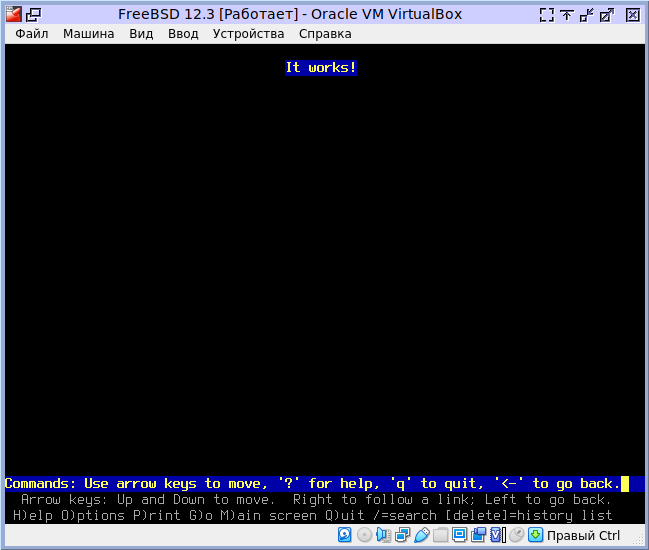The height and width of the screenshot is (550, 649).
Task: Click the USB devices status icon
Action: tap(421, 535)
